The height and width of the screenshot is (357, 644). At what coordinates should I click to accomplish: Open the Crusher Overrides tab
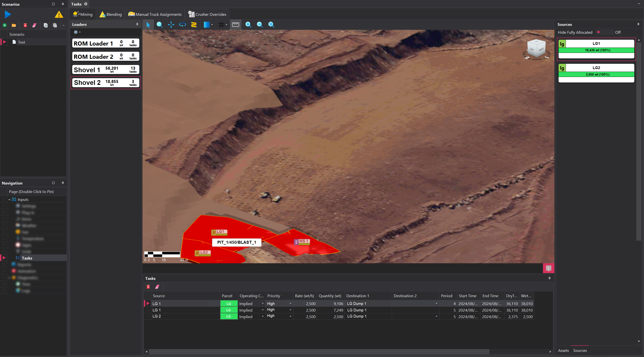tap(207, 14)
